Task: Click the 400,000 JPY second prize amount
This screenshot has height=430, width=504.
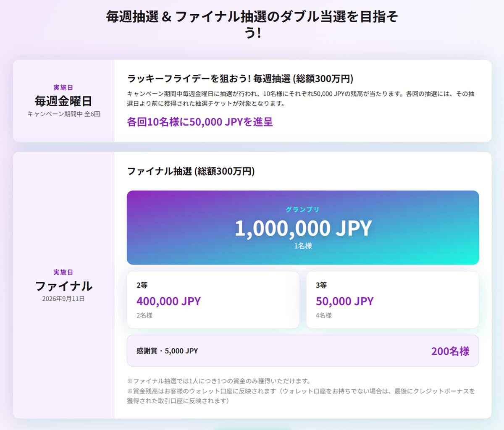Action: tap(168, 301)
